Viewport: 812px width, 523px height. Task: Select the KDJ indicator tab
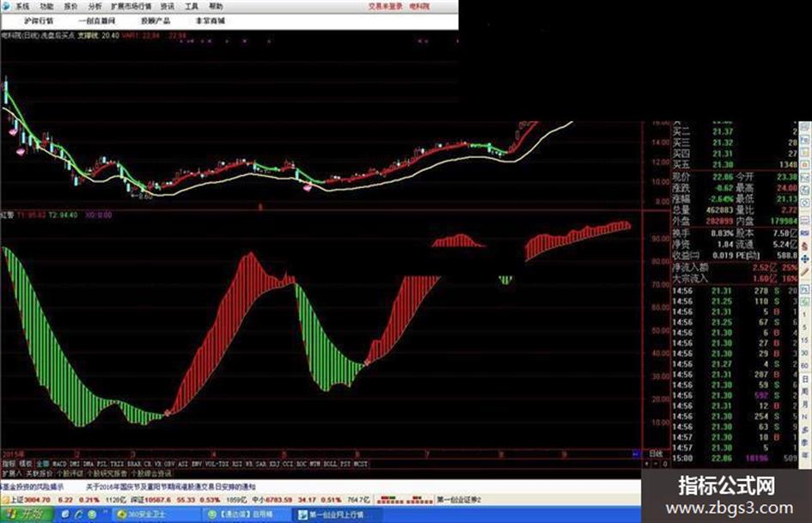(273, 464)
